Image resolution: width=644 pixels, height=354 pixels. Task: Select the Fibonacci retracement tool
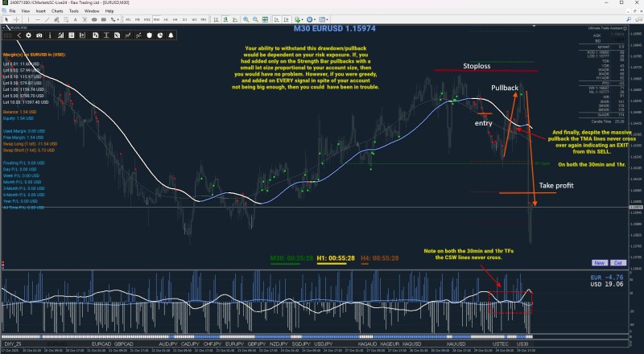point(66,19)
